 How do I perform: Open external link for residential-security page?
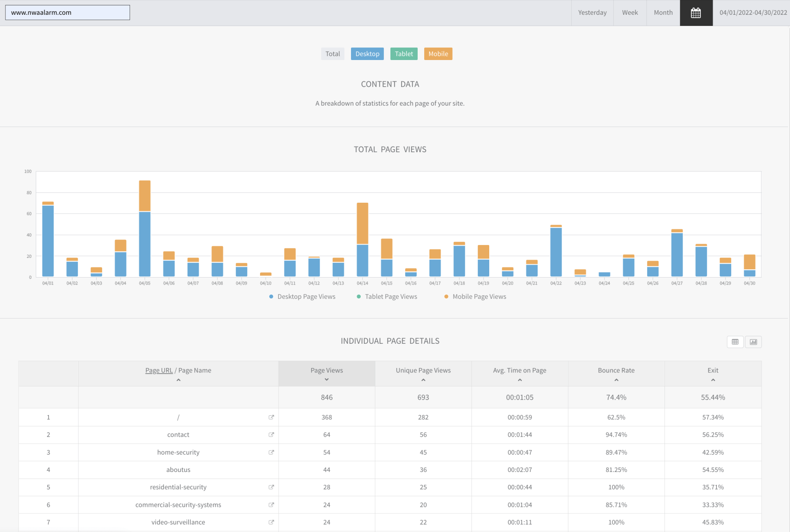click(x=271, y=487)
